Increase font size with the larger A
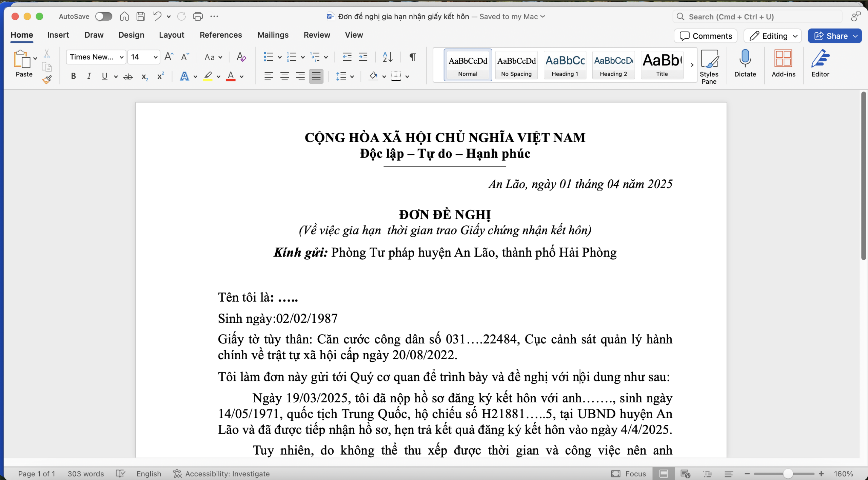868x480 pixels. click(169, 57)
